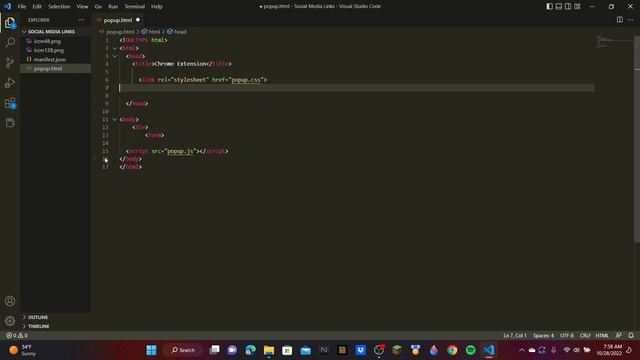Open Spotify from the taskbar
The height and width of the screenshot is (360, 640).
470,350
